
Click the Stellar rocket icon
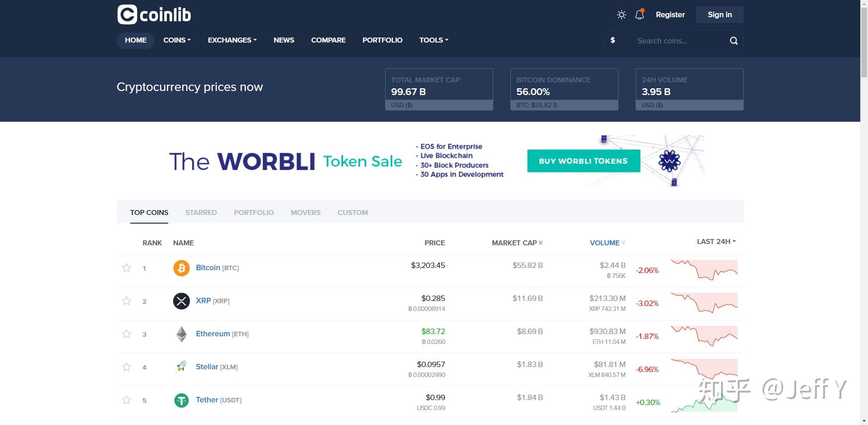(x=181, y=367)
